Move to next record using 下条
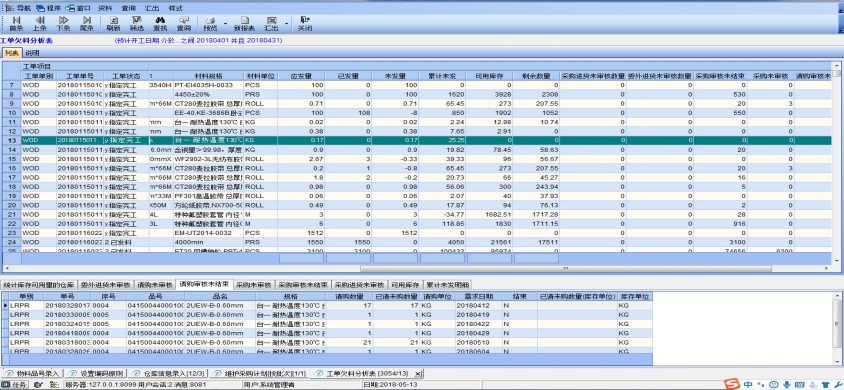 63,23
